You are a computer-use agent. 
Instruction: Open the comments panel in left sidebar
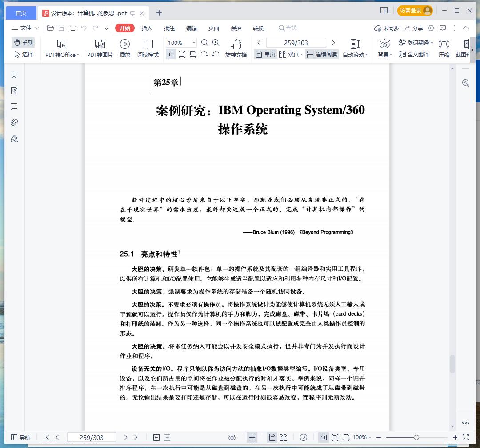14,107
